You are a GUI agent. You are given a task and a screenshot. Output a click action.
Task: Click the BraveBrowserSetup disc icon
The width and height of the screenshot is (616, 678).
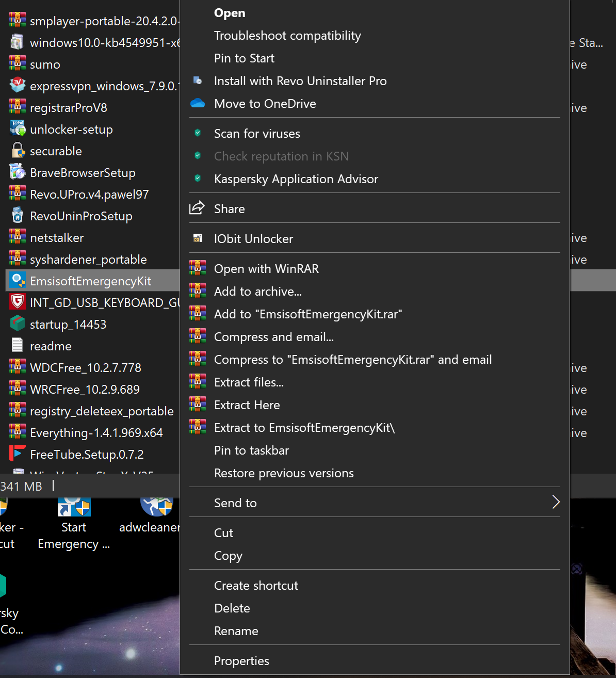18,172
